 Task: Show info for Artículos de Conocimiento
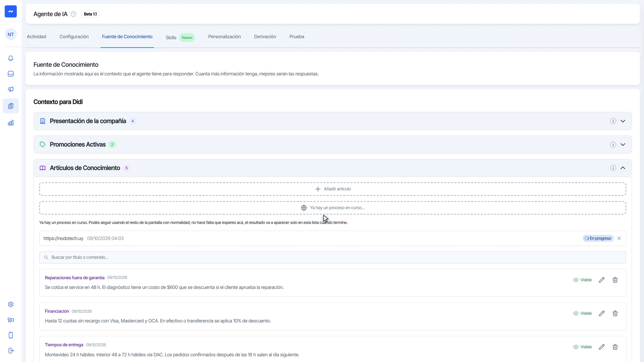coord(613,168)
